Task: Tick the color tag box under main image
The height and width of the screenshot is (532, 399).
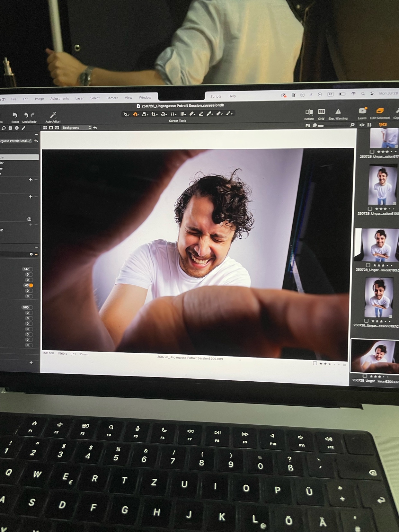Action: point(315,363)
